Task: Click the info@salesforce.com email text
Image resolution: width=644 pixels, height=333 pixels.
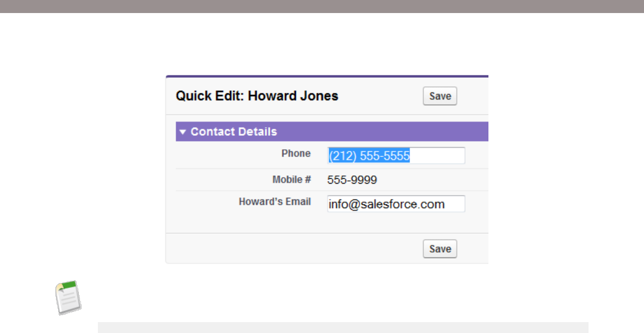Action: pos(387,204)
